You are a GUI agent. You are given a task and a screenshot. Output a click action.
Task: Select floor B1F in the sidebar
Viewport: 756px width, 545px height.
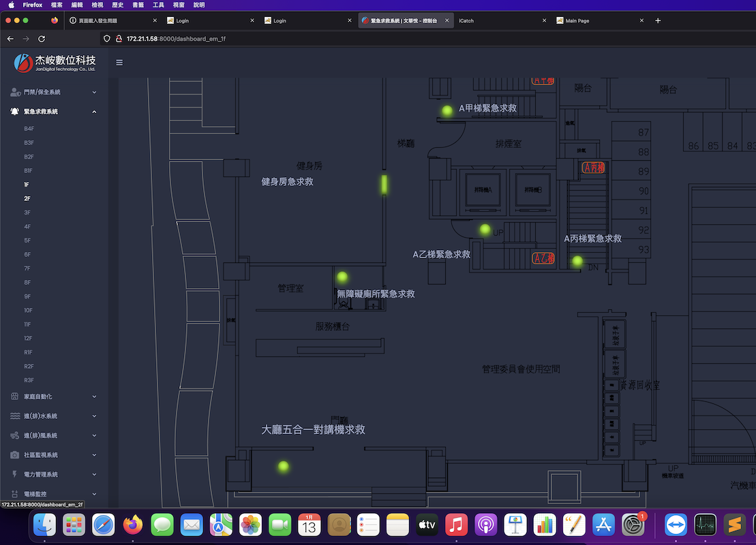29,170
